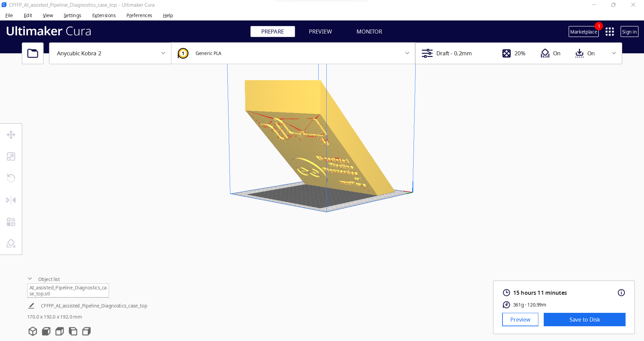Screen dimensions: 644x341
Task: Click the build plate adhesion icon
Action: (579, 53)
